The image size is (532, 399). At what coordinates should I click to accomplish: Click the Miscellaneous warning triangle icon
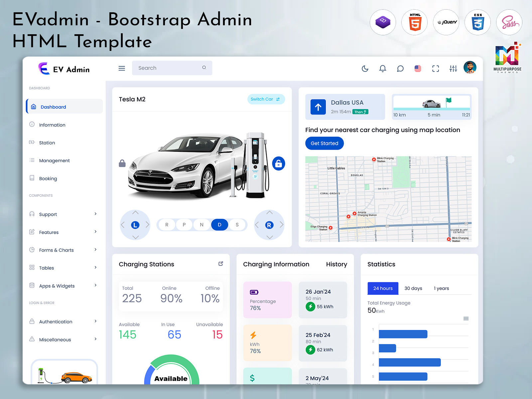[32, 339]
